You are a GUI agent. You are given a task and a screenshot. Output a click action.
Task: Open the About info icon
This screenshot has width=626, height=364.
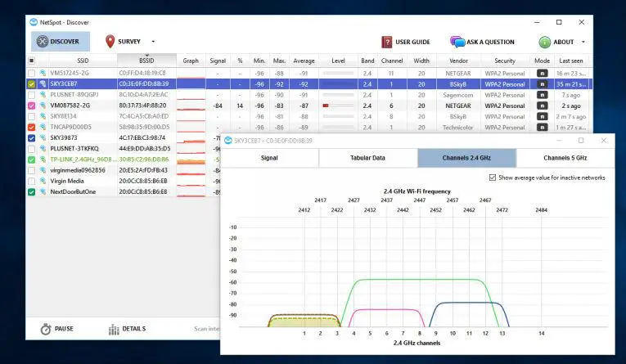pyautogui.click(x=544, y=42)
